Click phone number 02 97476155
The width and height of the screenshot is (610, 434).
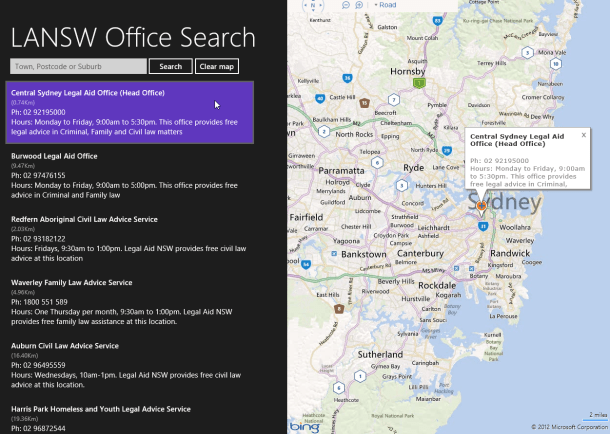coord(38,175)
